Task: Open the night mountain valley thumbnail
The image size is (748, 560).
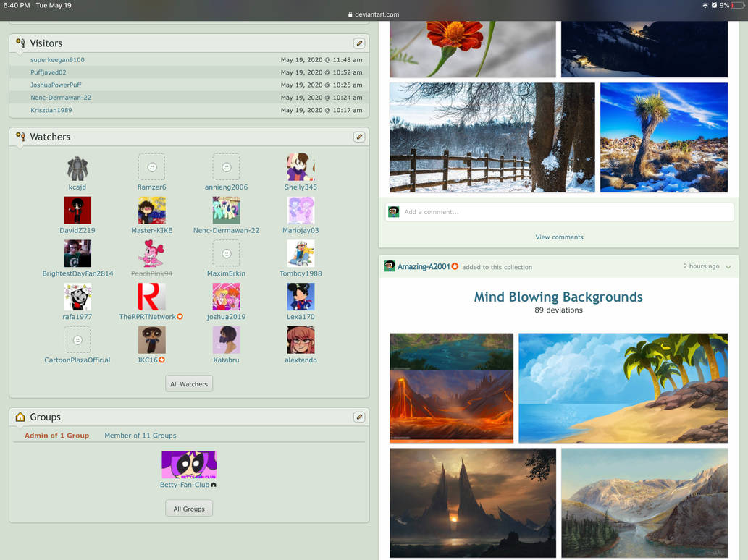Action: (644, 49)
